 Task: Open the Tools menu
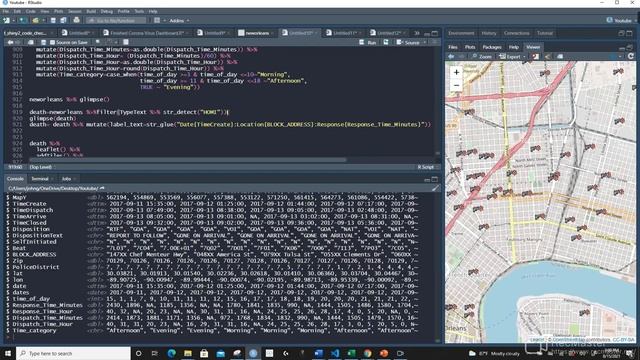point(139,11)
